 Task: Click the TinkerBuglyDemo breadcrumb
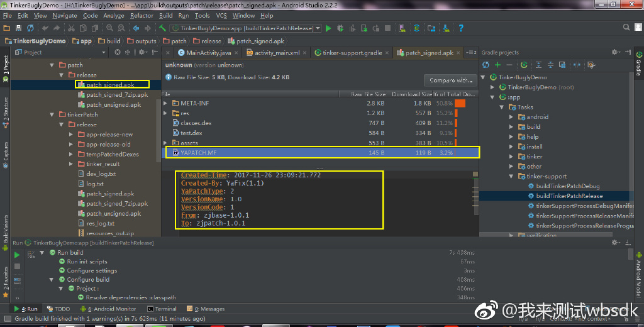tap(35, 41)
